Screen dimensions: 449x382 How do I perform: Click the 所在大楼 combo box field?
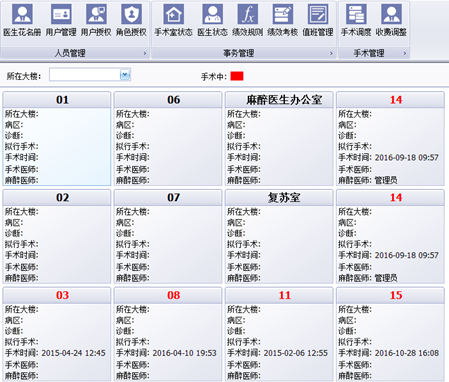point(90,75)
